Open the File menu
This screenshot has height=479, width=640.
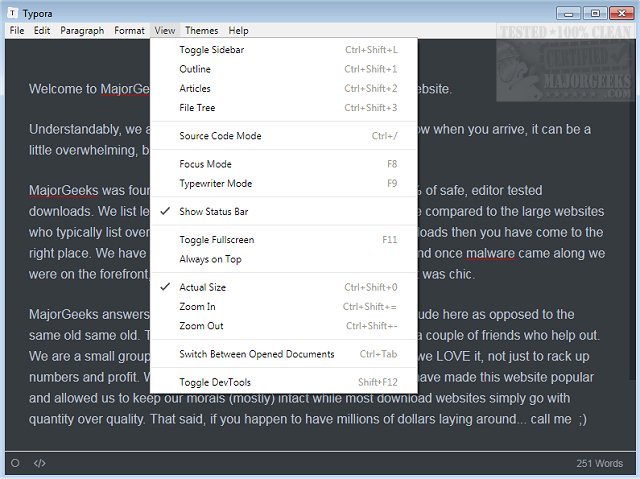17,31
